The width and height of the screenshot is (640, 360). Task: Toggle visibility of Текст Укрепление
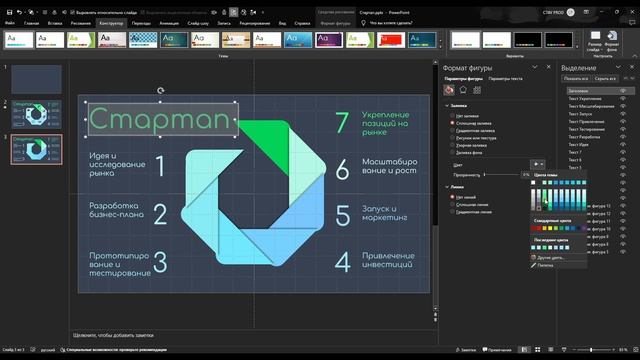[x=623, y=98]
